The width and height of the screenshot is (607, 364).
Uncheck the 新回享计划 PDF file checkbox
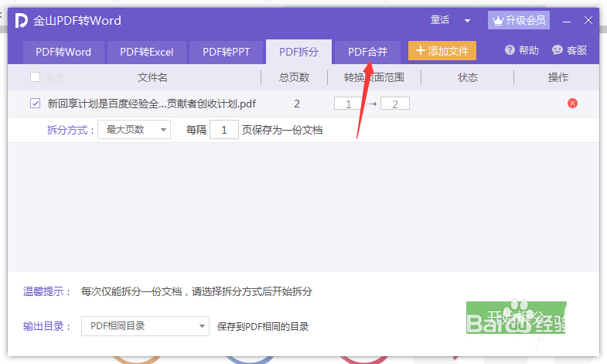(x=36, y=104)
